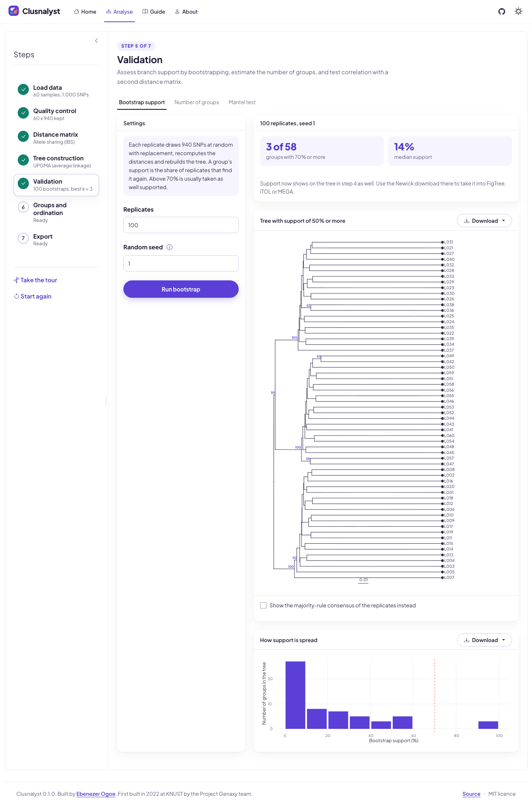This screenshot has width=532, height=805.
Task: Click the tallest histogram bar
Action: coord(296,695)
